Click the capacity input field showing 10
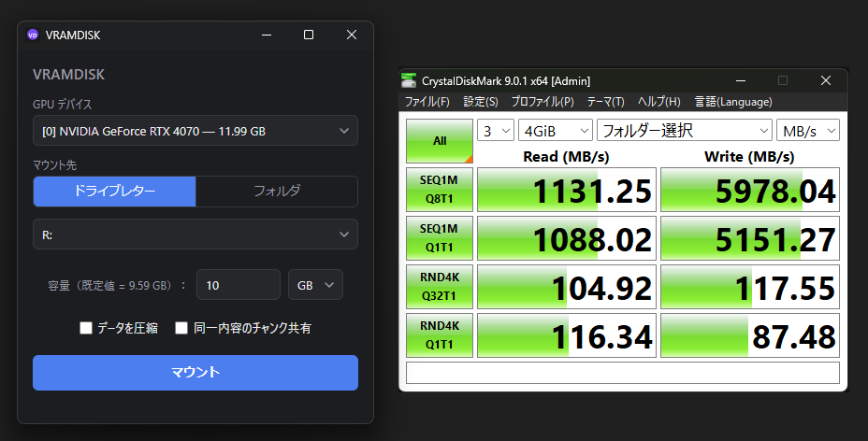868x441 pixels. [x=239, y=285]
